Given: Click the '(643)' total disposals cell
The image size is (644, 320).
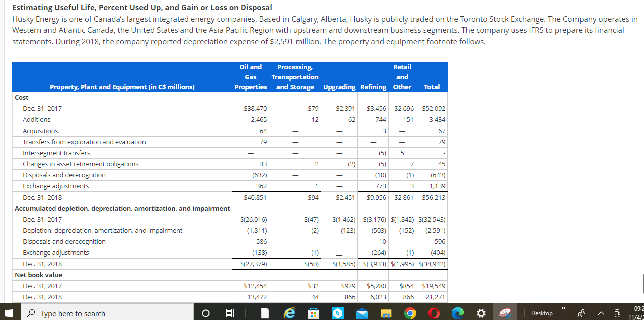Looking at the screenshot, I should (438, 175).
